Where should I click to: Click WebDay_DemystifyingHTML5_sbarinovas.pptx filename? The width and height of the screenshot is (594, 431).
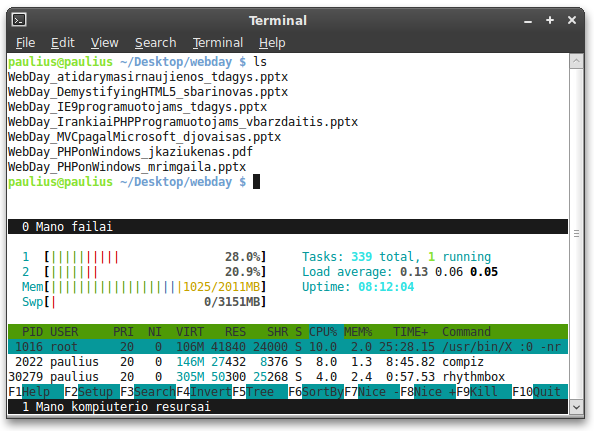tap(148, 92)
